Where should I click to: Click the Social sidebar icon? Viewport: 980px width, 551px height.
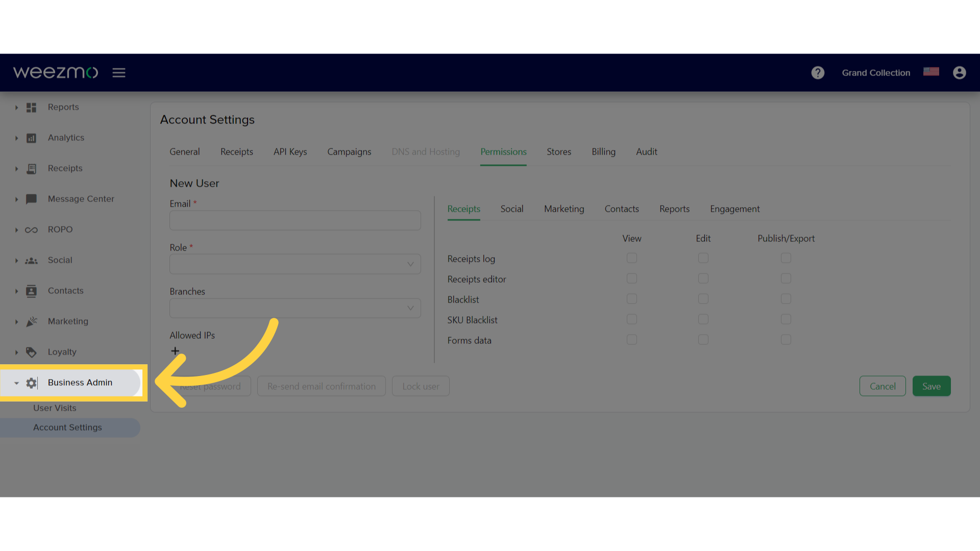tap(32, 260)
